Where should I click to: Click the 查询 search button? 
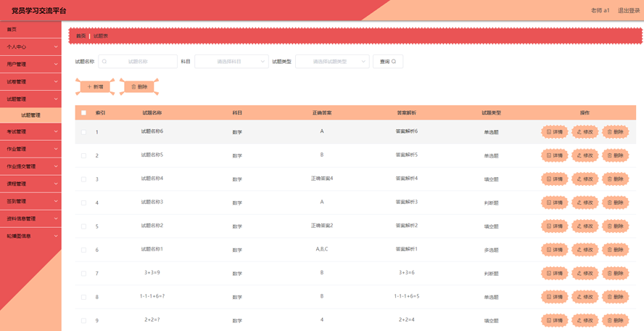pyautogui.click(x=388, y=62)
